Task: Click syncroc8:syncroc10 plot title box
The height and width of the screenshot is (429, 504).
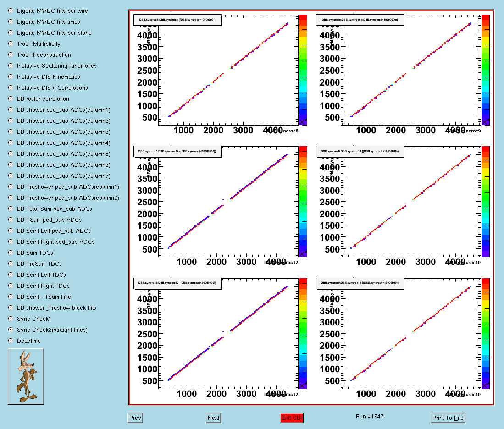Action: 360,151
